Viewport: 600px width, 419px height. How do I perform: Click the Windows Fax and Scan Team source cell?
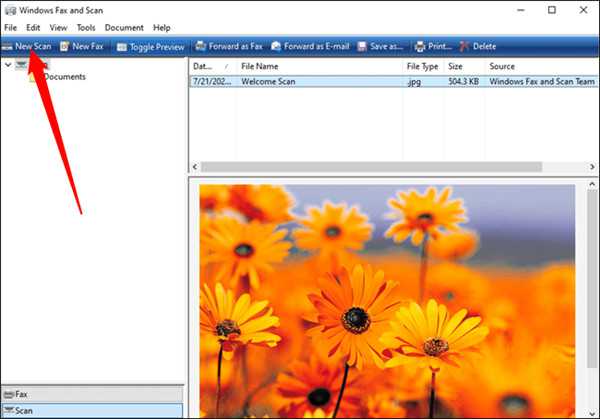click(x=542, y=82)
